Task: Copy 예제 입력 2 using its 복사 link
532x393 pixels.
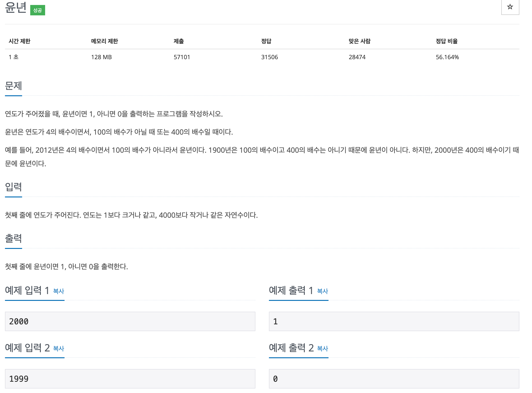Action: pyautogui.click(x=58, y=349)
